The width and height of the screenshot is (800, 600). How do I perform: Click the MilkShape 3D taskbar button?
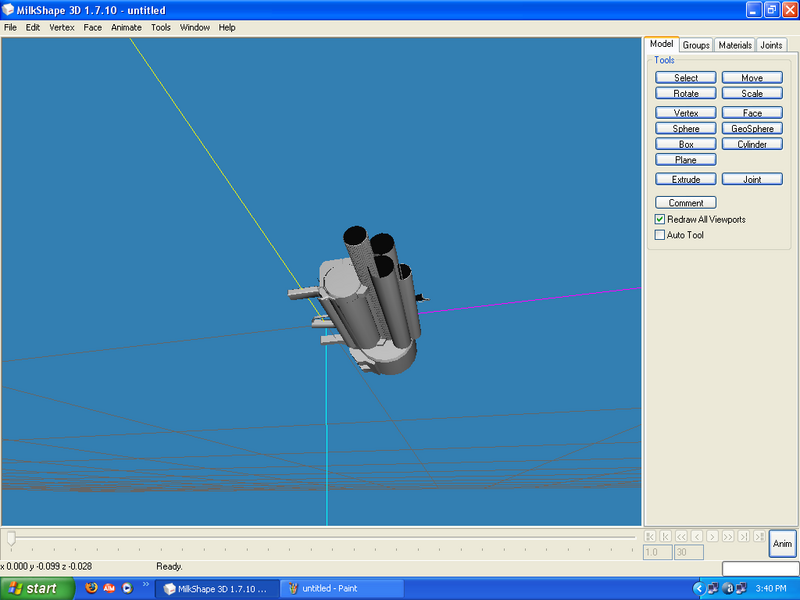point(217,589)
